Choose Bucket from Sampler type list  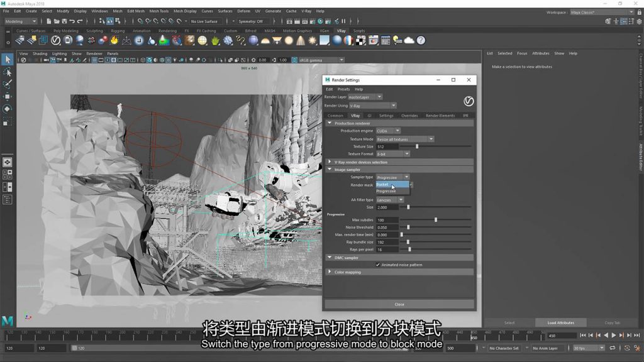pos(392,185)
